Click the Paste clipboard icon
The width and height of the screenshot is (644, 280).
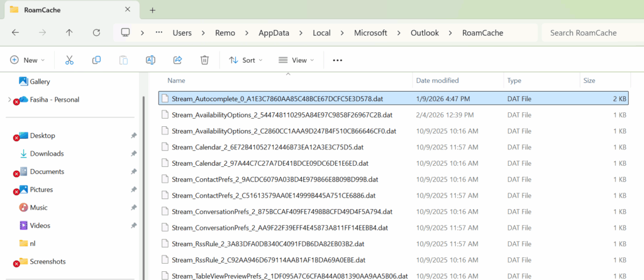(123, 60)
